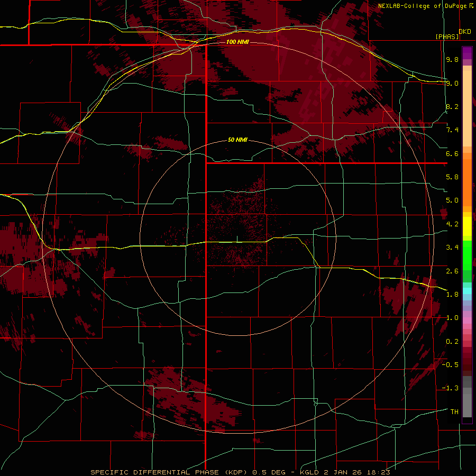
Task: Select the 2.6 scale label
Action: pyautogui.click(x=452, y=271)
